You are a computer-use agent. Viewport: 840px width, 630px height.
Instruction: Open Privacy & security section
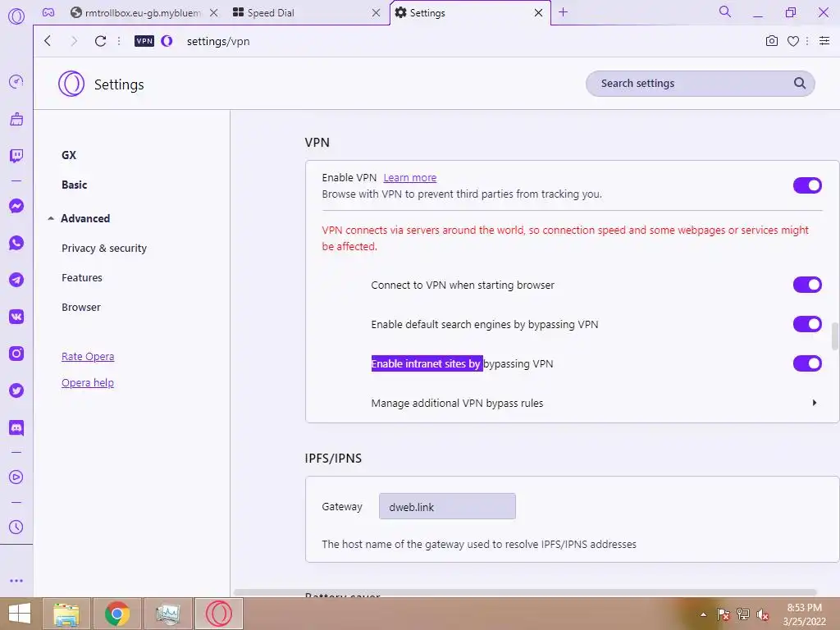[x=104, y=248]
